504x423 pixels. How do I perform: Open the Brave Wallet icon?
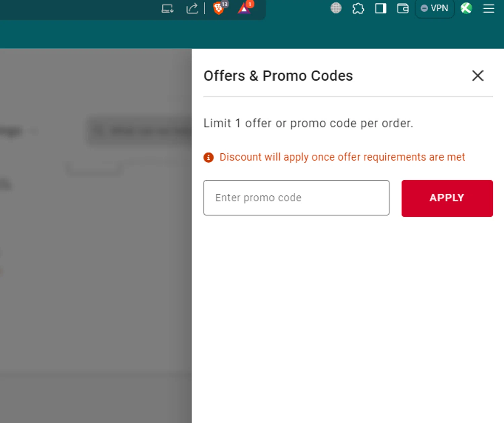pyautogui.click(x=403, y=8)
